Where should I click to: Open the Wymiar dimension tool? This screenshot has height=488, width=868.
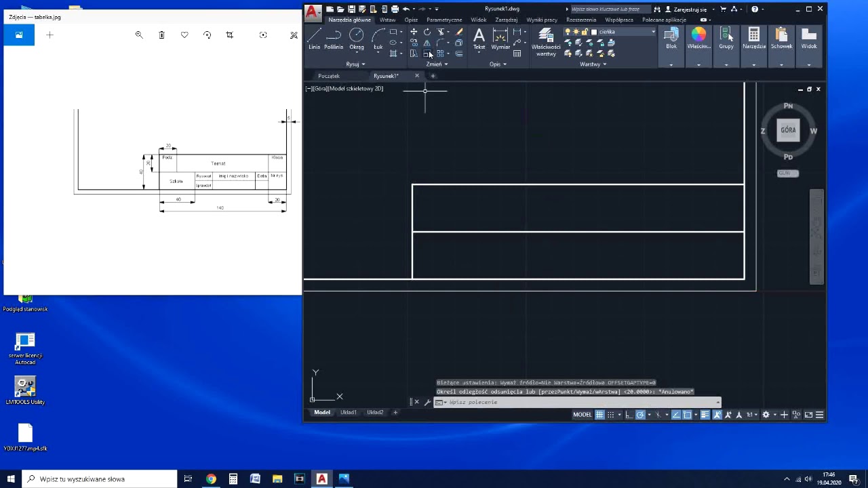coord(500,39)
